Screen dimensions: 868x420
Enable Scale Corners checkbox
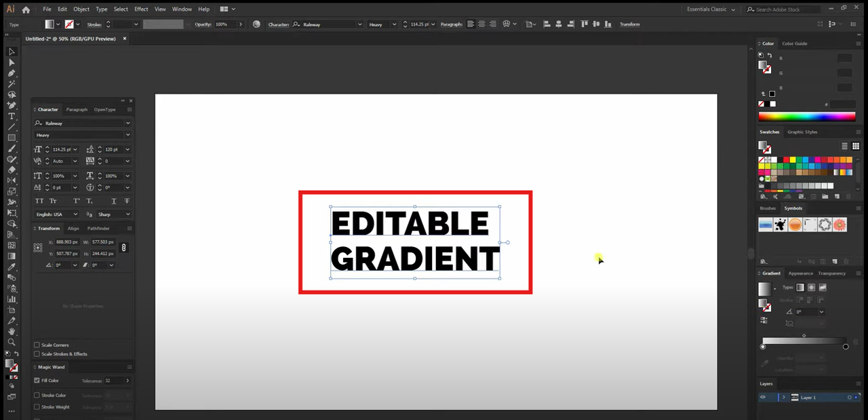pos(37,345)
